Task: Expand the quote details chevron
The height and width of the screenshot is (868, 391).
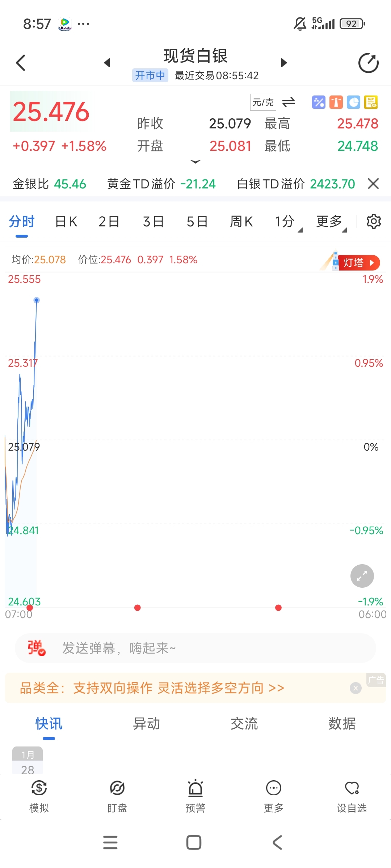Action: [x=195, y=162]
